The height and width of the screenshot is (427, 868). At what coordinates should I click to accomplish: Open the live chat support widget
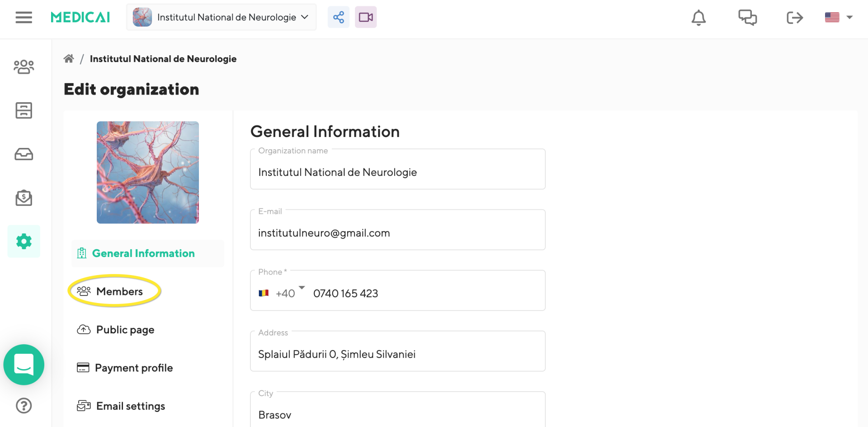click(24, 365)
